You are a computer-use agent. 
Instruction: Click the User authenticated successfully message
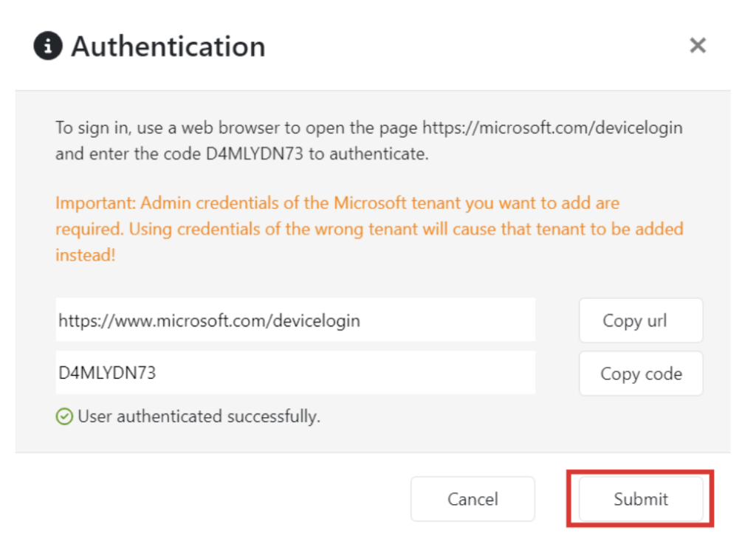tap(199, 416)
